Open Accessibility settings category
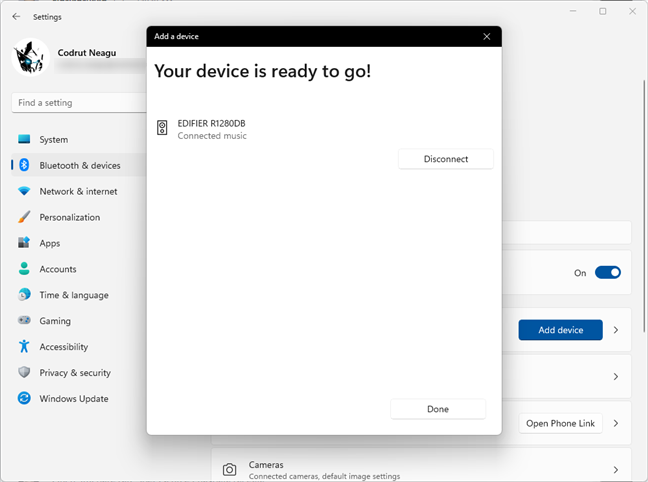The height and width of the screenshot is (482, 648). pos(79,346)
